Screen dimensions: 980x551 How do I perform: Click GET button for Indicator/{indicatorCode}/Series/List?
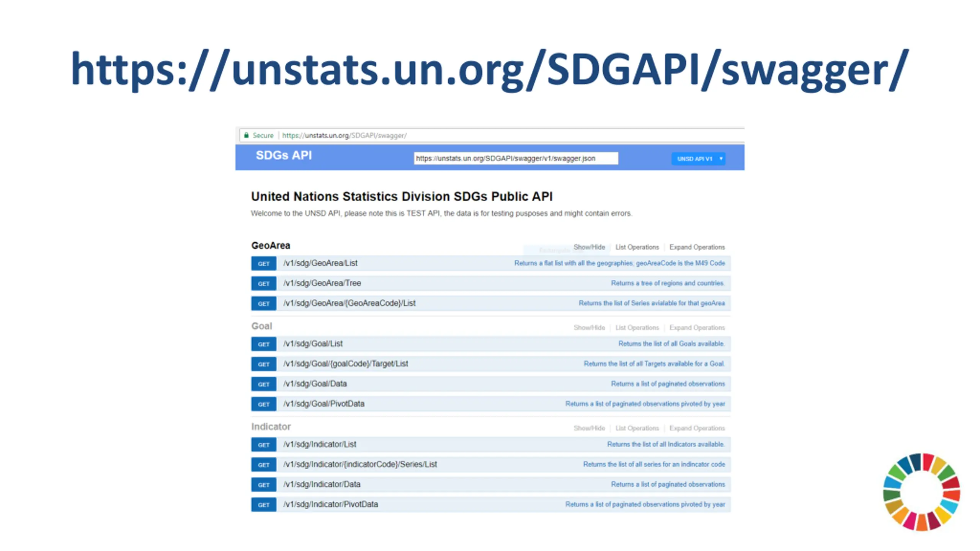[x=264, y=465]
